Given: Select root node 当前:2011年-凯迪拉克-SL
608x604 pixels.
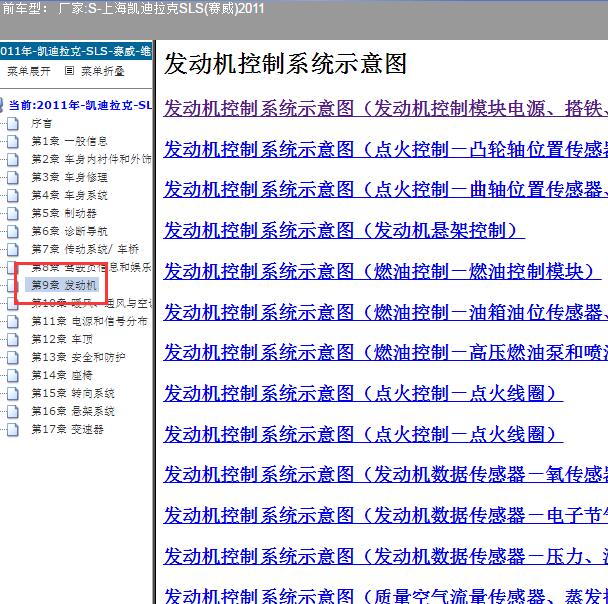Looking at the screenshot, I should [x=80, y=105].
